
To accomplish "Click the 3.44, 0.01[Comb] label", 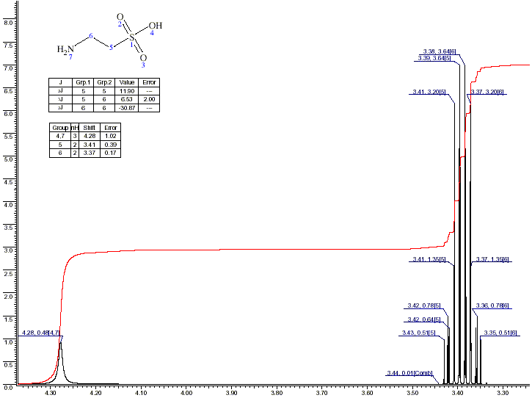I will 410,373.
